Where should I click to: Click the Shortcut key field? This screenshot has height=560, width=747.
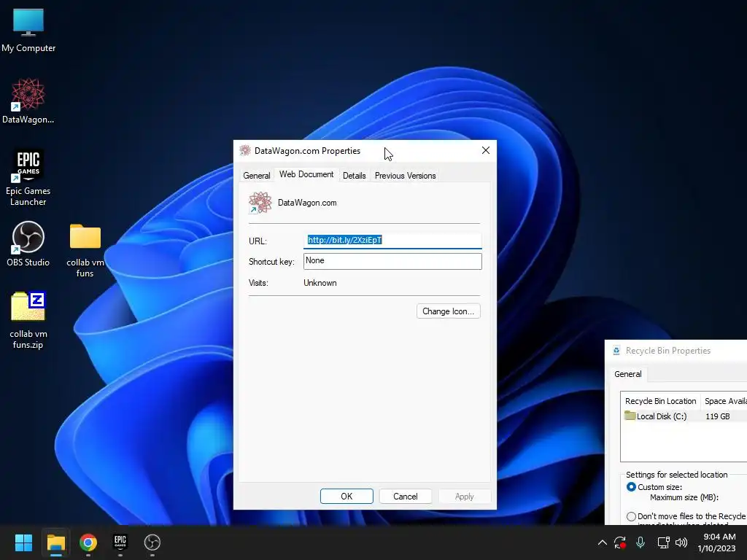tap(392, 261)
